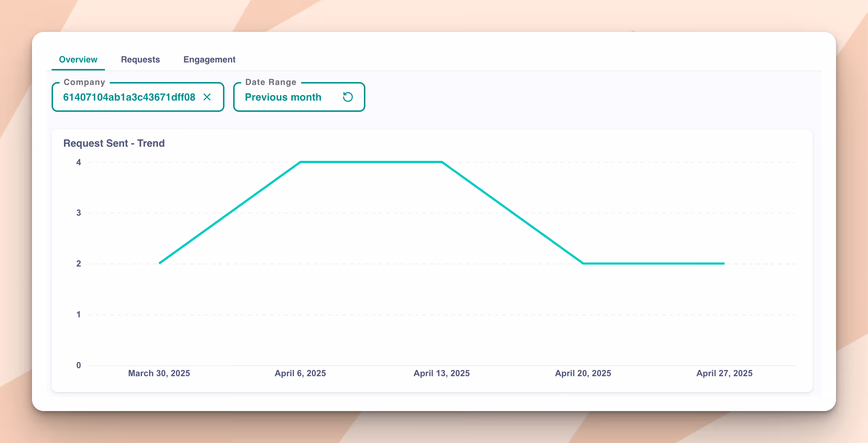Reset the Date Range with refresh icon

point(348,97)
